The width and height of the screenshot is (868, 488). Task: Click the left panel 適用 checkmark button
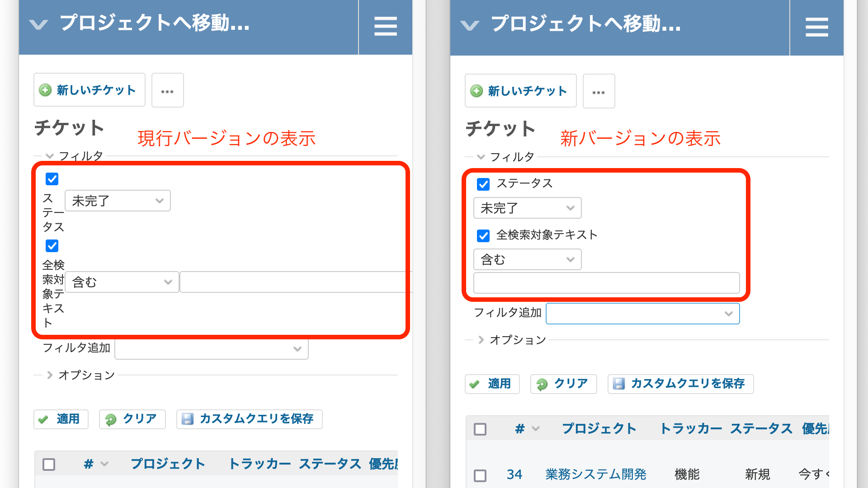pyautogui.click(x=61, y=419)
